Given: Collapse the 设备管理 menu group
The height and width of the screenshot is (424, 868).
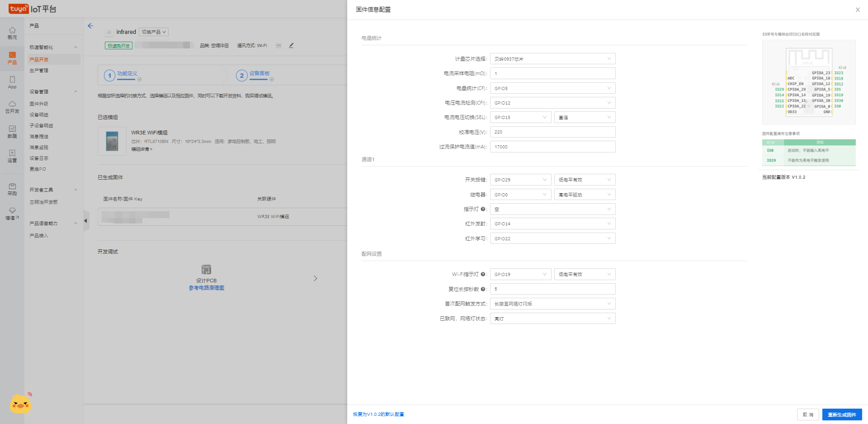Looking at the screenshot, I should 75,91.
